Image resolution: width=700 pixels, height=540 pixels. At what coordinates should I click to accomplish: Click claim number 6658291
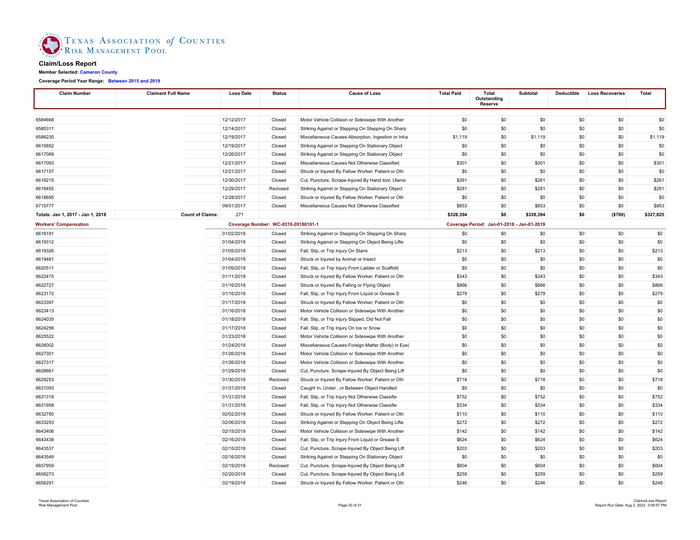(45, 483)
